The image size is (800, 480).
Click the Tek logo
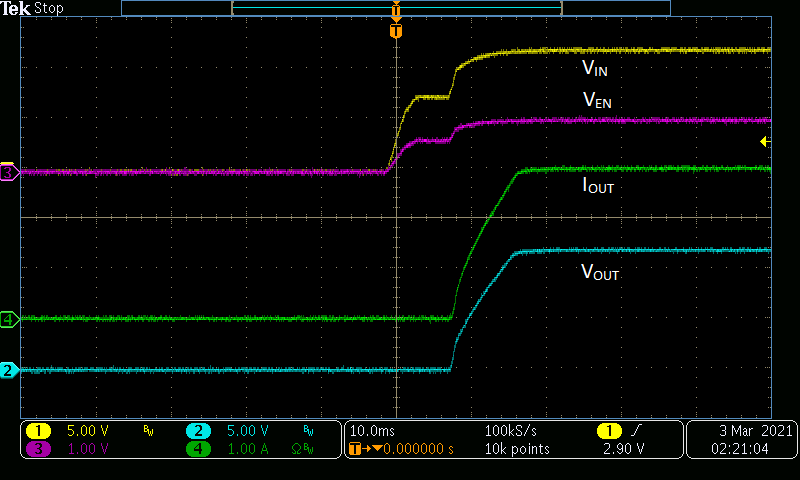point(15,8)
